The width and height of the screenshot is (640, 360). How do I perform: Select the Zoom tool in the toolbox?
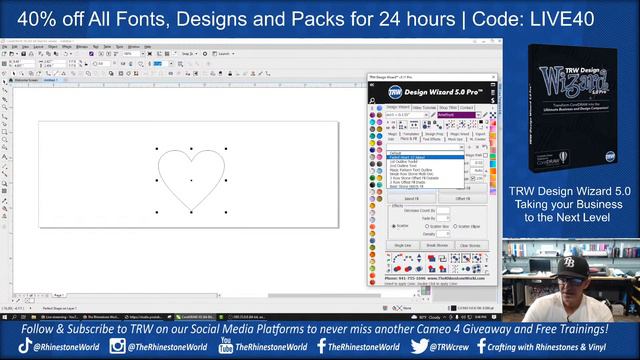[x=4, y=107]
